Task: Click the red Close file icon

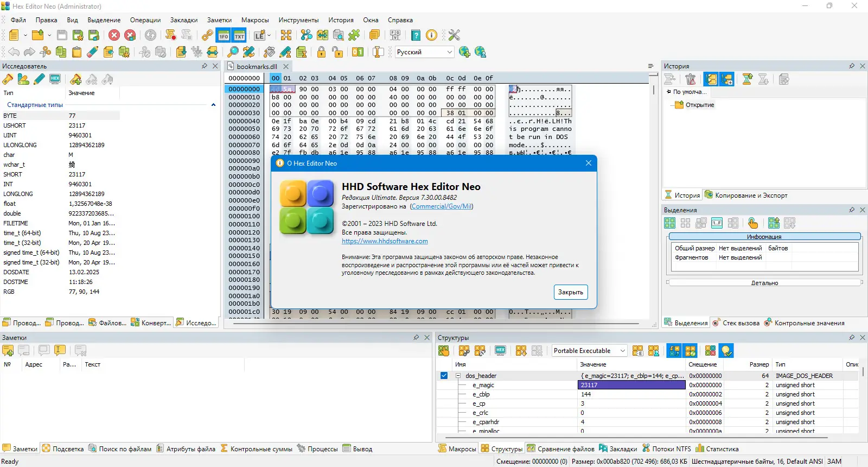Action: pyautogui.click(x=114, y=35)
